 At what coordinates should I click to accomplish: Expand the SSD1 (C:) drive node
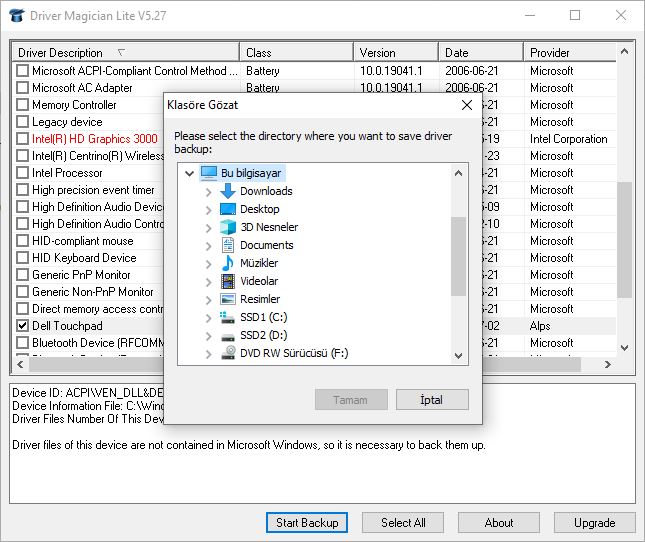point(209,318)
